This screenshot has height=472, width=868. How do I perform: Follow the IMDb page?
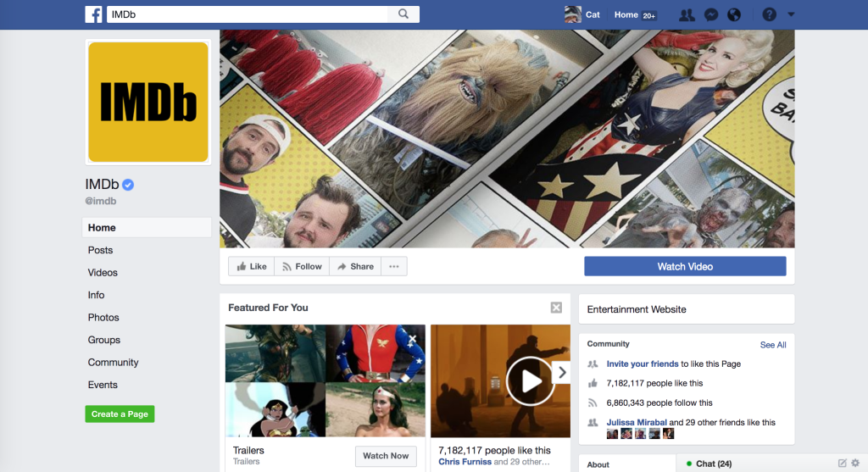click(x=302, y=266)
